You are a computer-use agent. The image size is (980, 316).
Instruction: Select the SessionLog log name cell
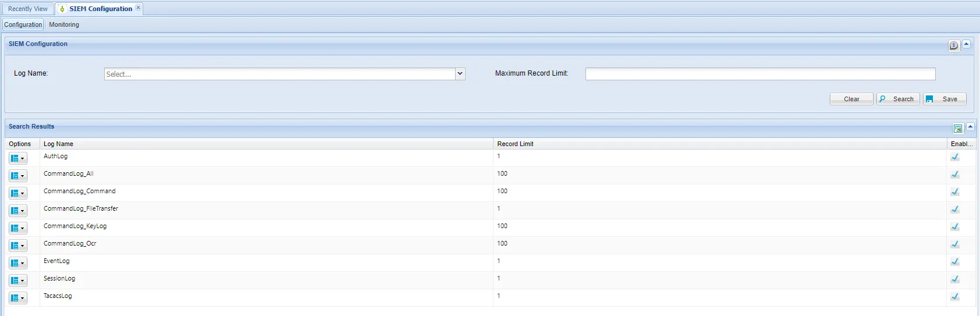coord(266,280)
